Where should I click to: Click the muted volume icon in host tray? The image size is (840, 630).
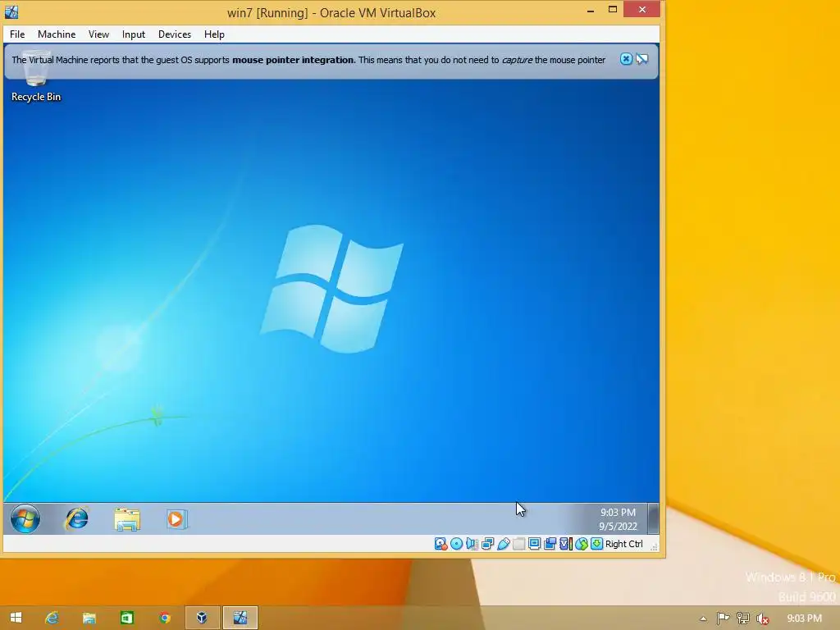coord(762,619)
